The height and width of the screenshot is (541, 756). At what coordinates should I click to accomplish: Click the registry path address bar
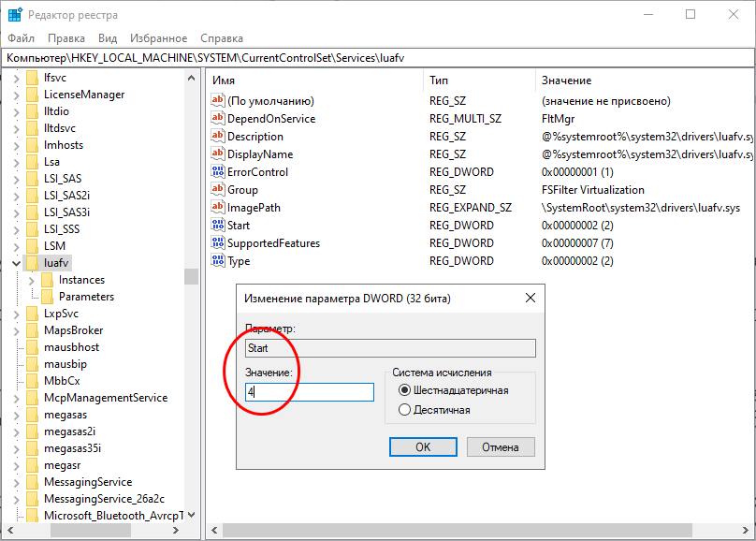378,58
